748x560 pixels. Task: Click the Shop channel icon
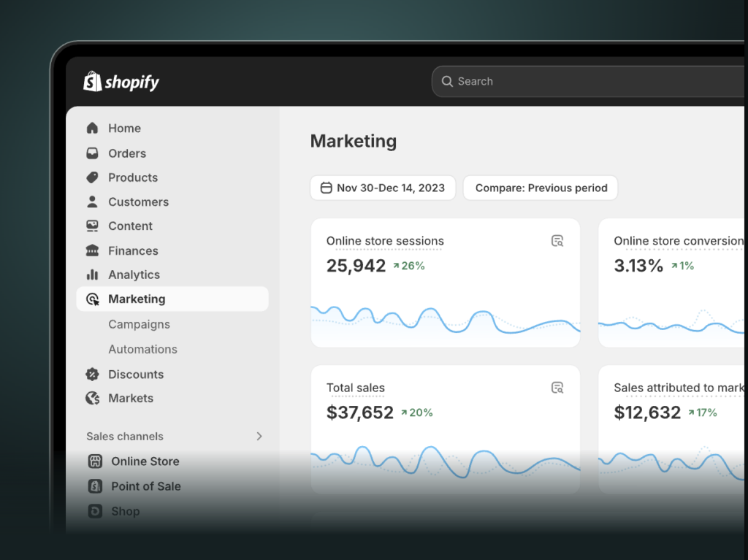(x=95, y=511)
